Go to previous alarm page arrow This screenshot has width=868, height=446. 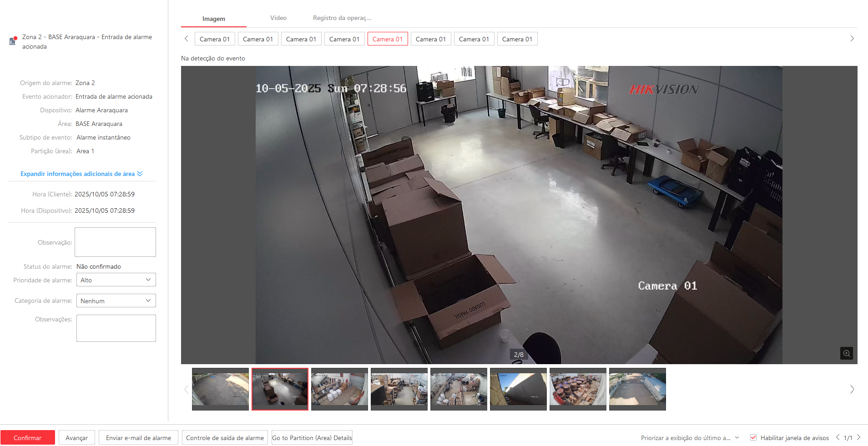coord(838,437)
